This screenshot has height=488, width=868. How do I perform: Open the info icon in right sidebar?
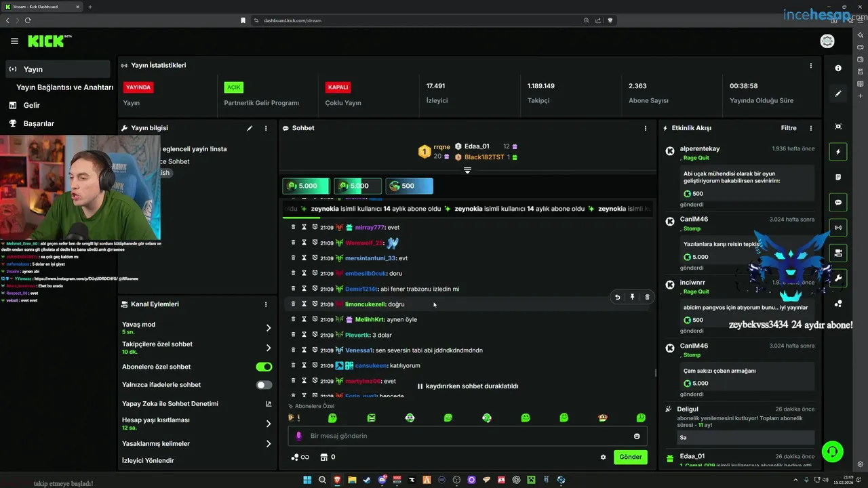pos(838,68)
